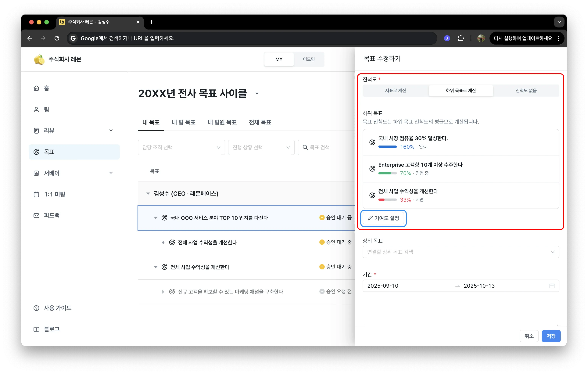Go back in browser history
This screenshot has height=374, width=588.
click(x=30, y=38)
